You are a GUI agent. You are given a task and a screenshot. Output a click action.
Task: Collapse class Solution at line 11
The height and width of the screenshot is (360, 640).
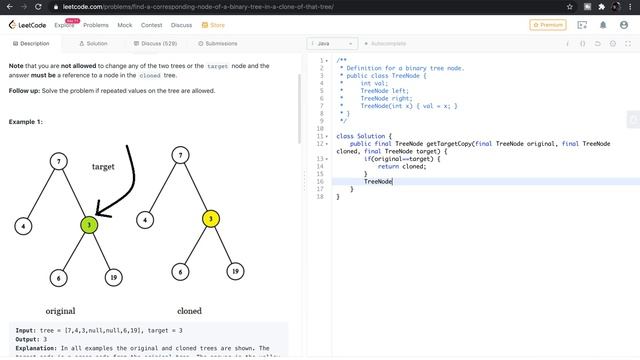tap(327, 136)
